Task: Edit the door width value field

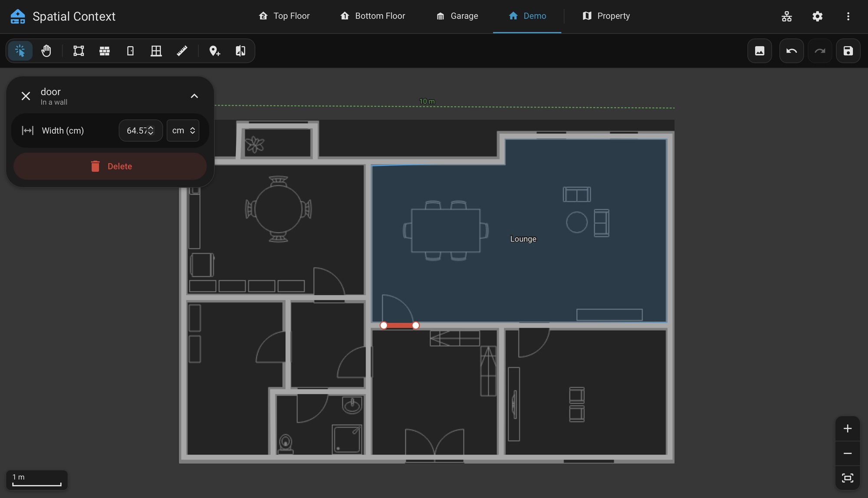Action: tap(141, 131)
